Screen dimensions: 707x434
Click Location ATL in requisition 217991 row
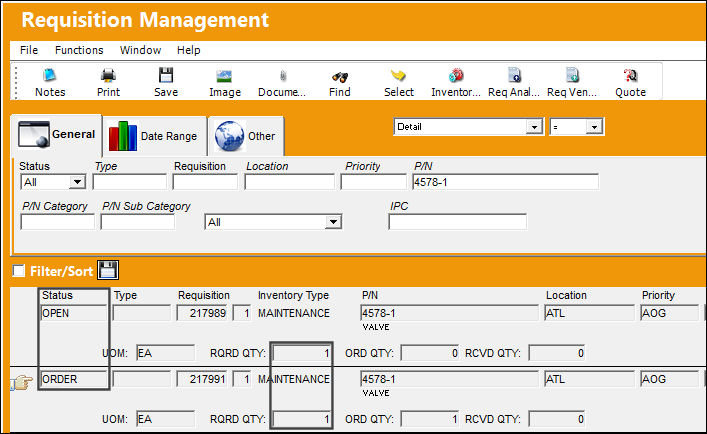coord(589,379)
